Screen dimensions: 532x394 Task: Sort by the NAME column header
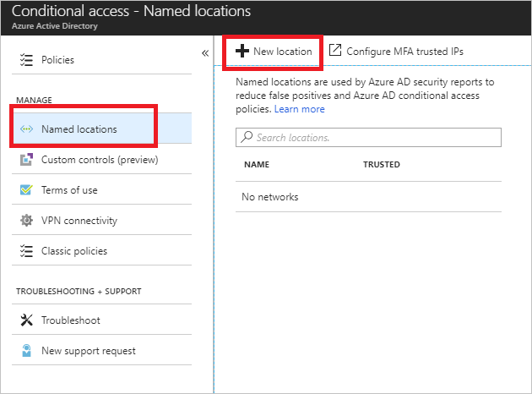[x=256, y=165]
